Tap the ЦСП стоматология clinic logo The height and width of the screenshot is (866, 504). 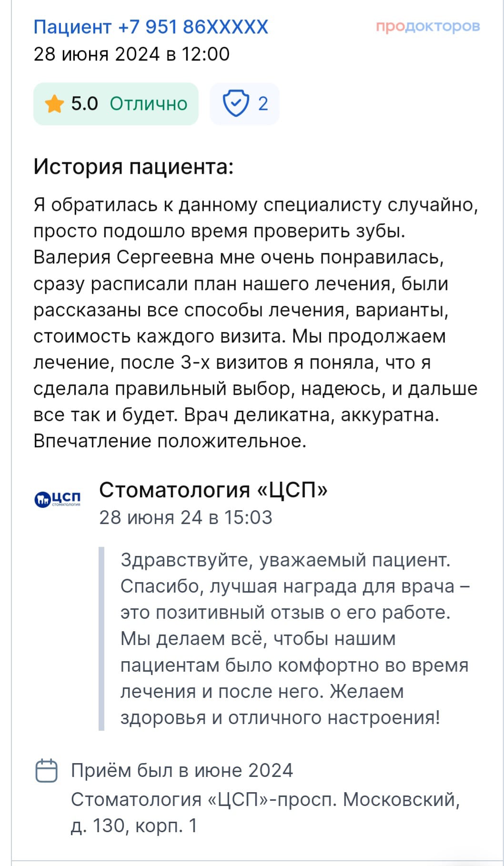(x=58, y=499)
